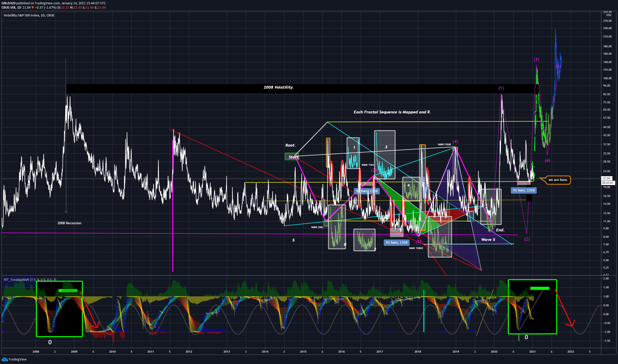
Task: Click the 'WAVE THREE' annotation
Action: [416, 248]
